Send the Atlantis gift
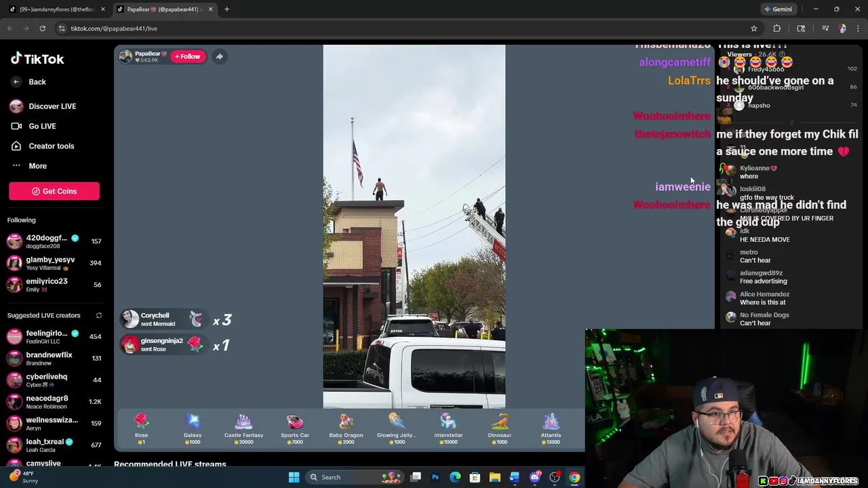Viewport: 868px width, 488px height. coord(551,428)
